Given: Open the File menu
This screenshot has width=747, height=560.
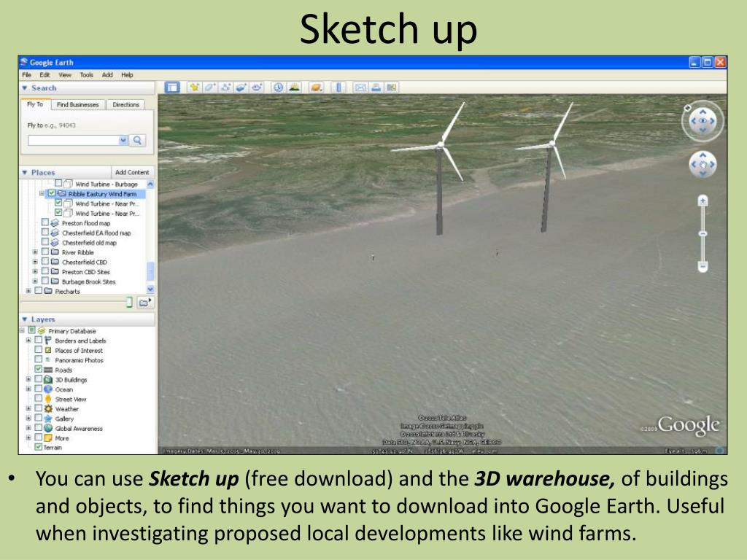Looking at the screenshot, I should (27, 75).
